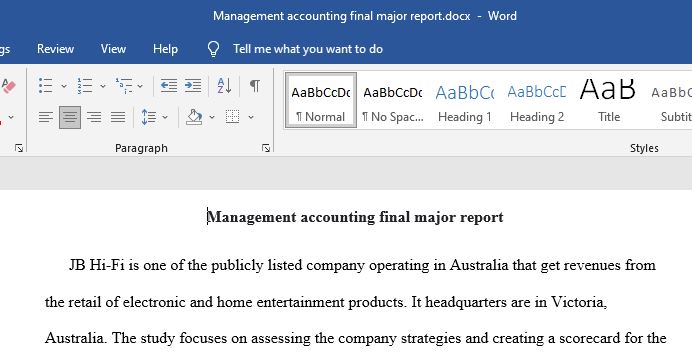Click the Numbering list icon

pyautogui.click(x=85, y=86)
